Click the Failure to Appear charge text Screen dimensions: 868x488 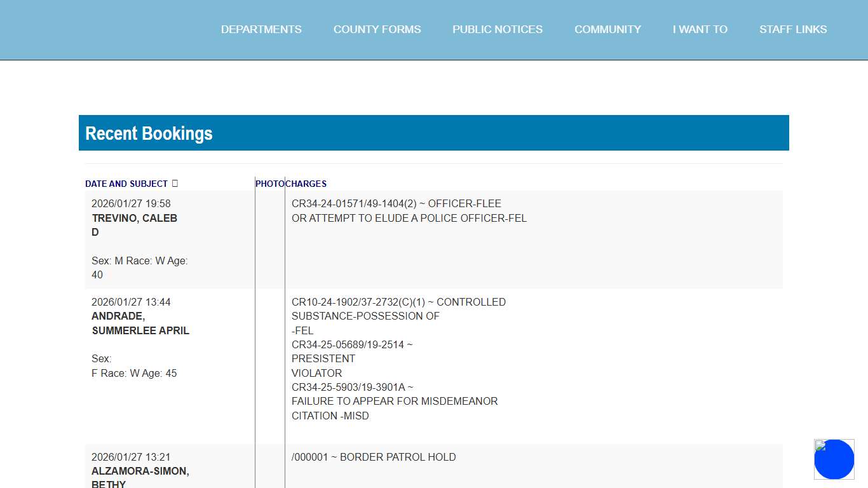[395, 402]
